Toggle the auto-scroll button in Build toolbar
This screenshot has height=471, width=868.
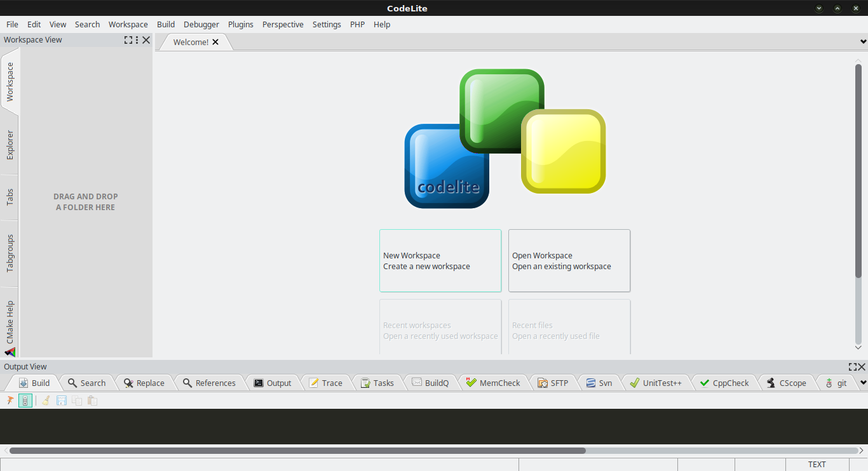point(25,401)
